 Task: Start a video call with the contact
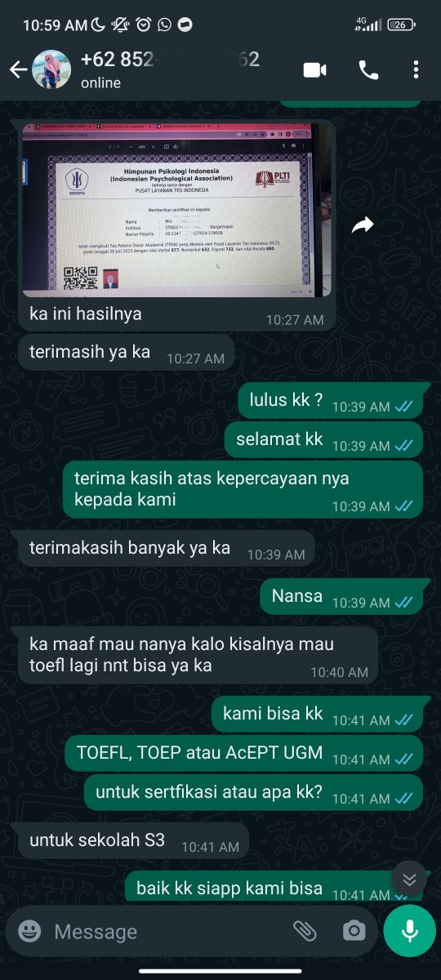click(314, 70)
